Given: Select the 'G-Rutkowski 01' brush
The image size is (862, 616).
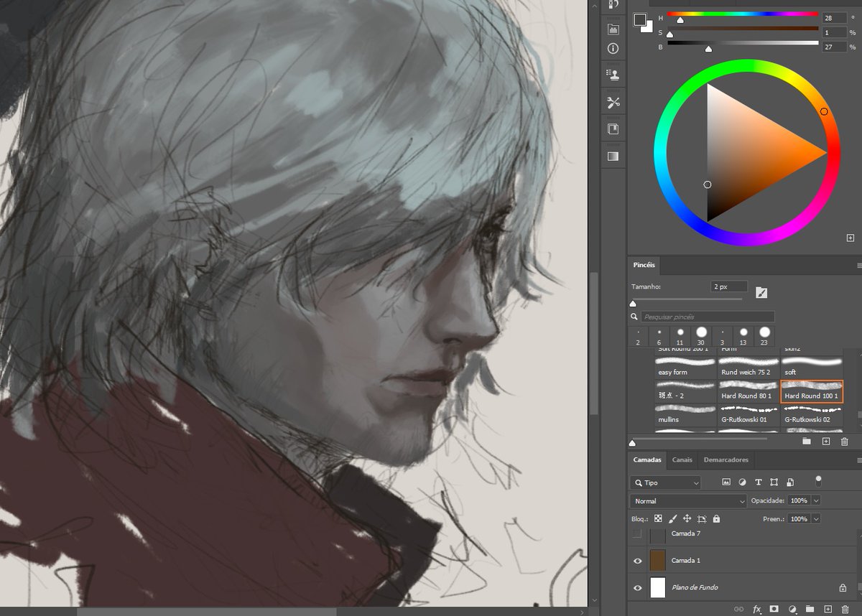Looking at the screenshot, I should click(749, 414).
